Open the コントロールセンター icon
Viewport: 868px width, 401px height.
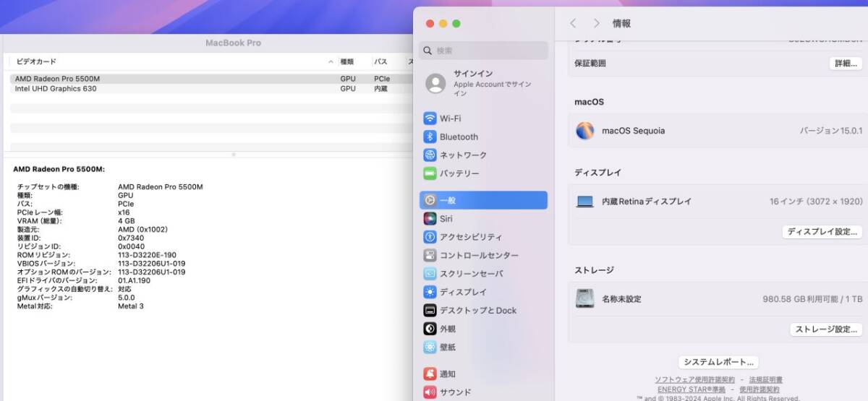coord(430,255)
